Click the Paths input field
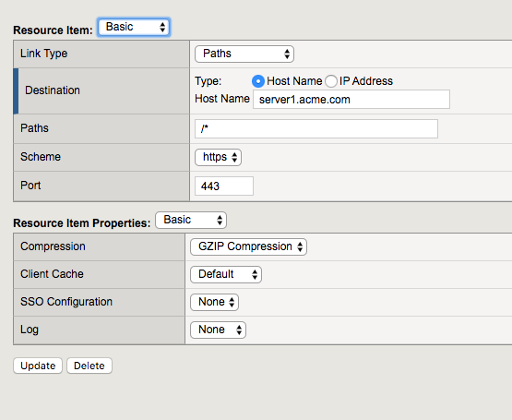Screen dimensions: 512x420 pos(316,129)
